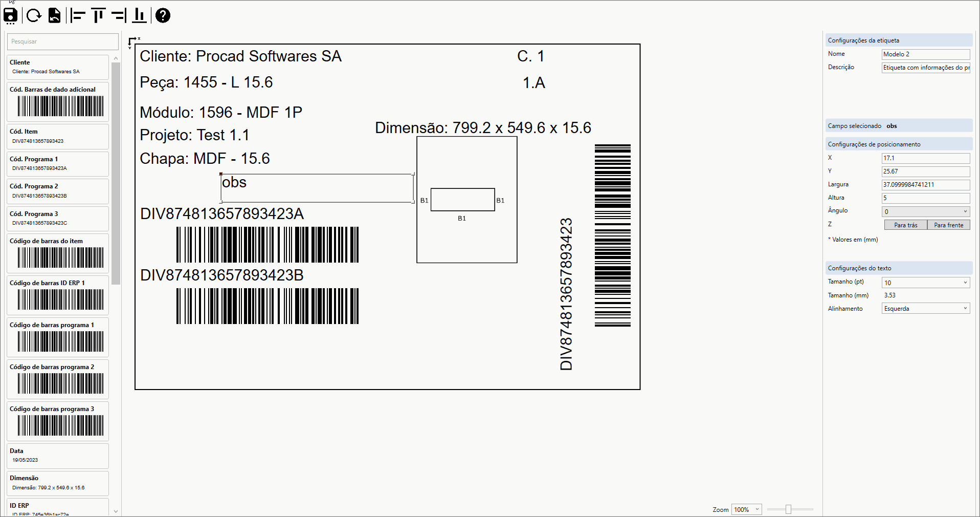Screen dimensions: 980x517
Task: Select the vertical barcode on label right
Action: pos(613,235)
